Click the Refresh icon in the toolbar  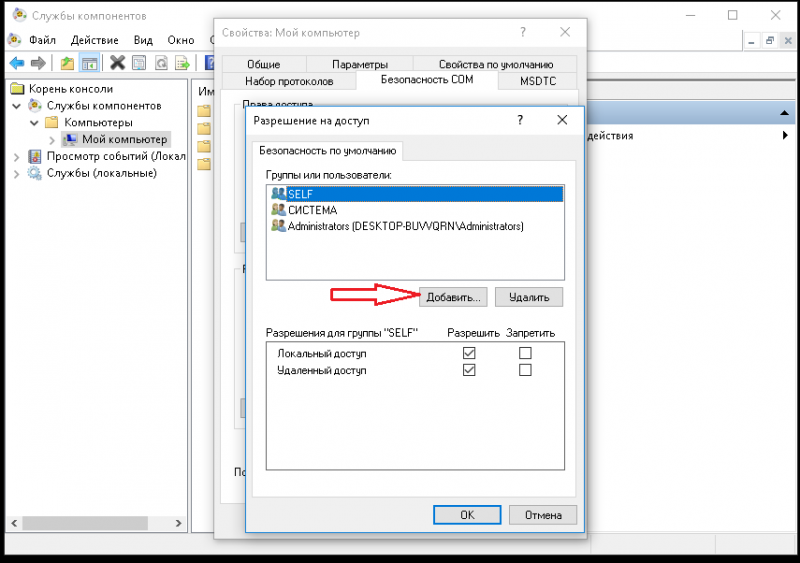point(160,63)
